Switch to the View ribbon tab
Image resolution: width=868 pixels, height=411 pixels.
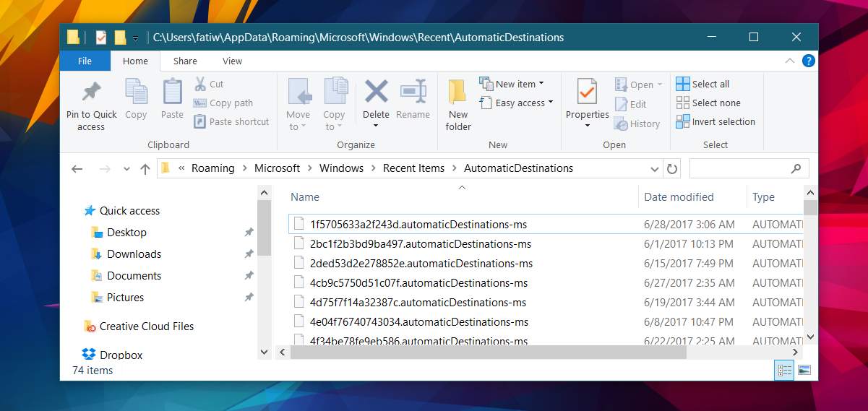pyautogui.click(x=232, y=61)
